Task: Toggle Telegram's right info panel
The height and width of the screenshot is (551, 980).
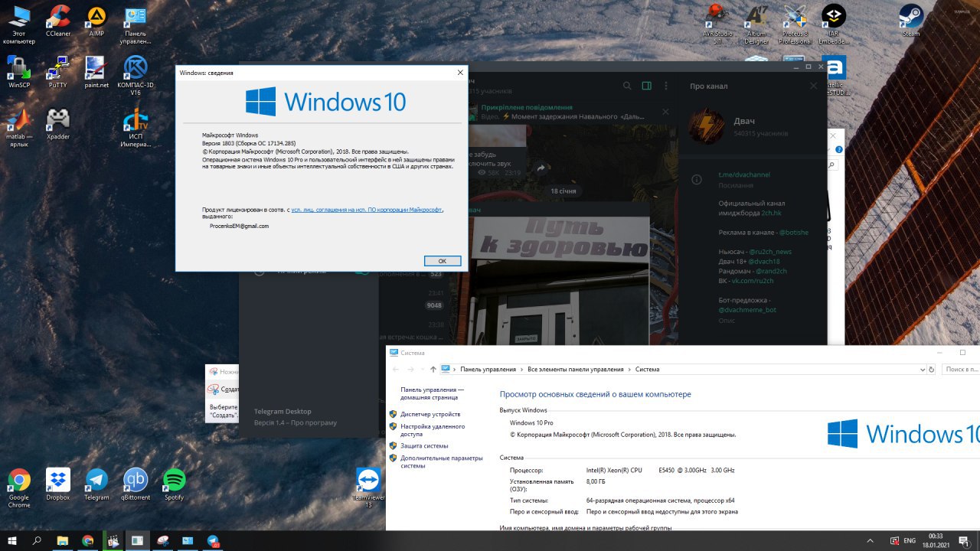Action: coord(646,86)
